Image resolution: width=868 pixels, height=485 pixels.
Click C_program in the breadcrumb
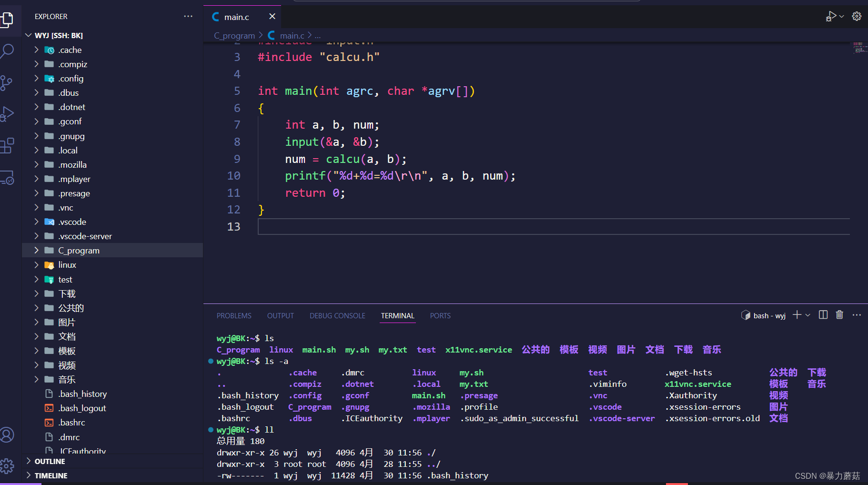pos(234,36)
